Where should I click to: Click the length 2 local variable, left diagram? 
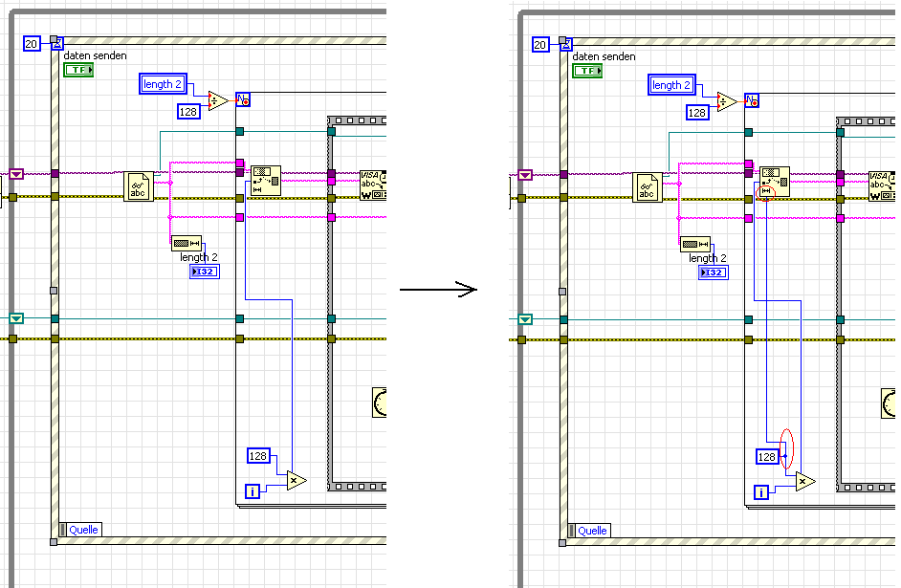[x=164, y=84]
